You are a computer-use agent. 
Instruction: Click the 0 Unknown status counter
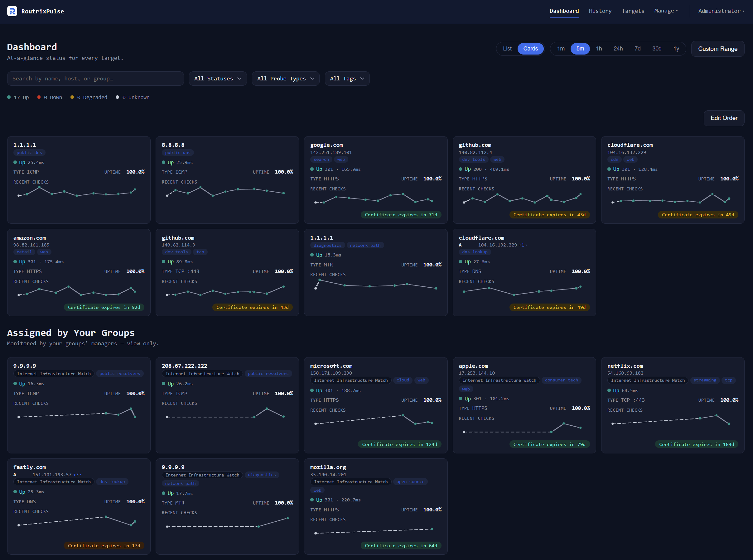click(x=133, y=97)
